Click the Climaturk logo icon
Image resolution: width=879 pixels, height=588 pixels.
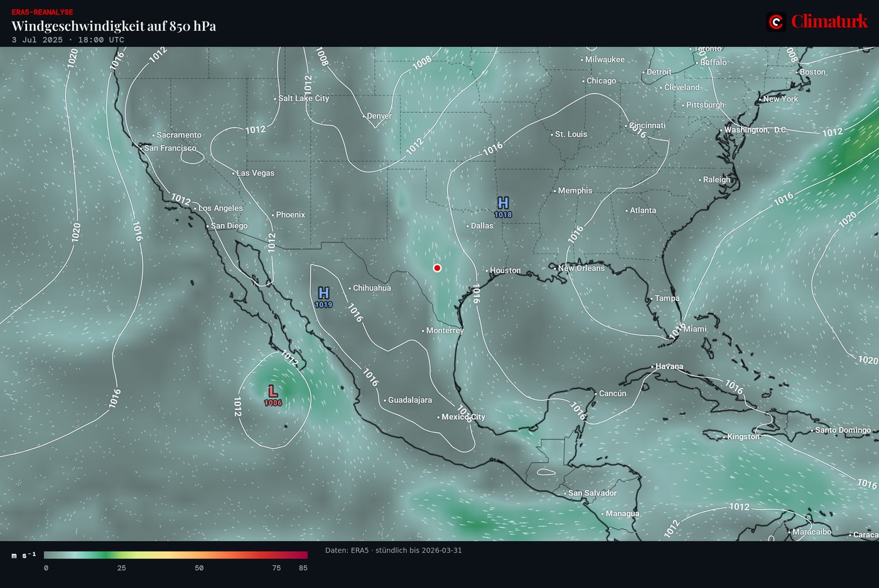click(777, 22)
